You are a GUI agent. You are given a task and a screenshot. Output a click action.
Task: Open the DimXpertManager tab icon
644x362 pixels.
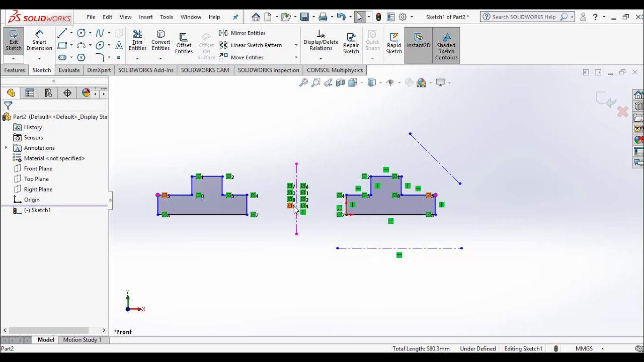[x=67, y=93]
